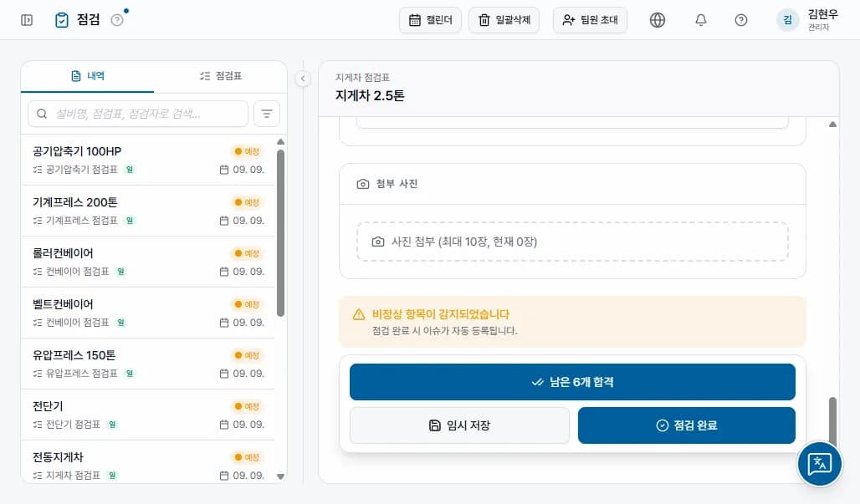Switch to the 점검표 tab
This screenshot has height=504, width=860.
[221, 76]
